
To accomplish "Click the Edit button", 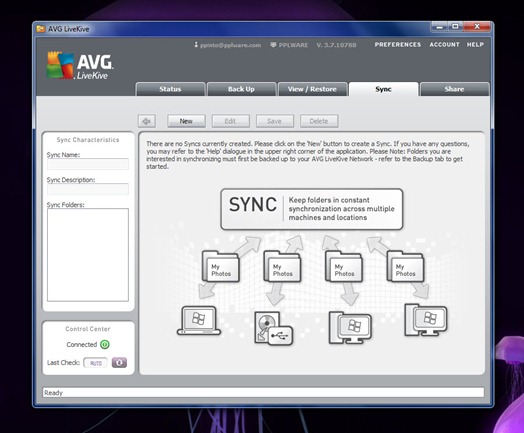I will (230, 121).
